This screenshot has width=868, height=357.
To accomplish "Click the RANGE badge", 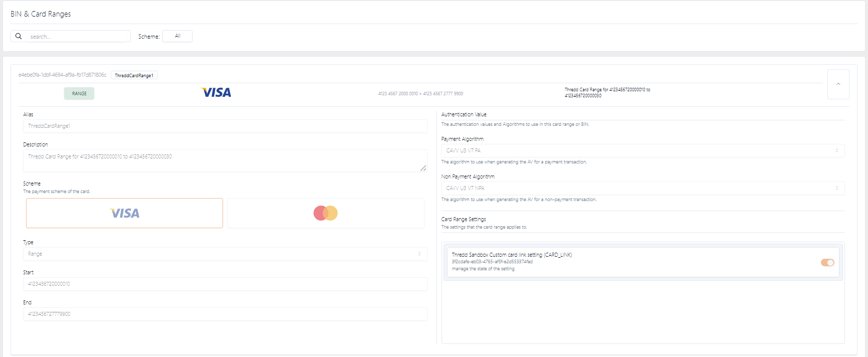I will pos(79,94).
